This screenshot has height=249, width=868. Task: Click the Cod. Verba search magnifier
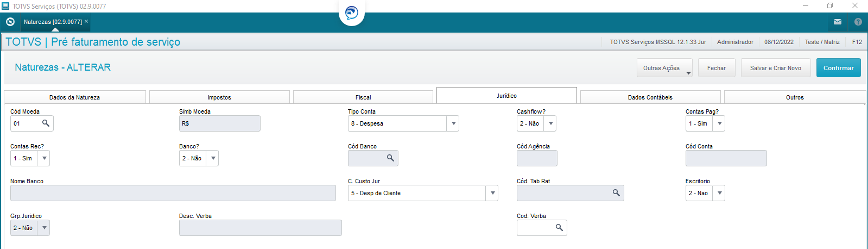pos(559,228)
